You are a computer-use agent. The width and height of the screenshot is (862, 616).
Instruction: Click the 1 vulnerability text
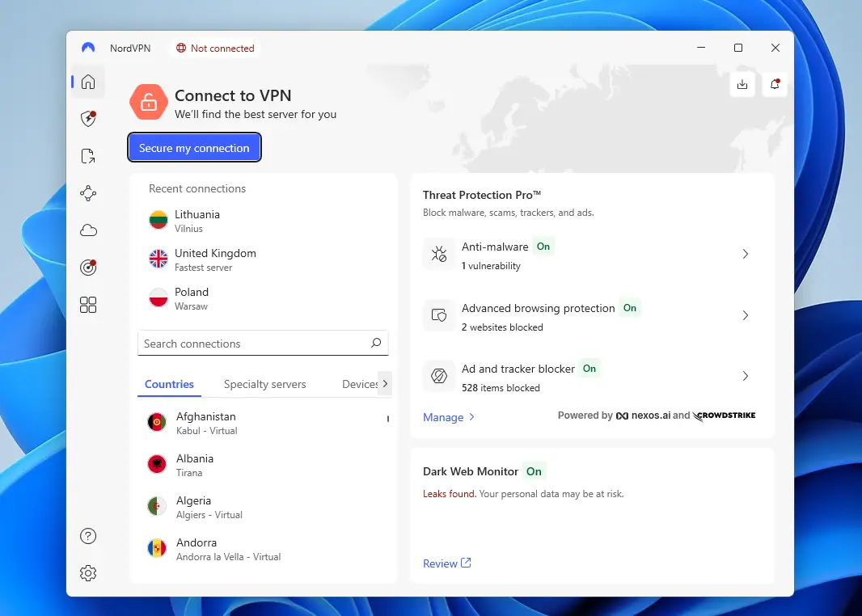pyautogui.click(x=491, y=266)
